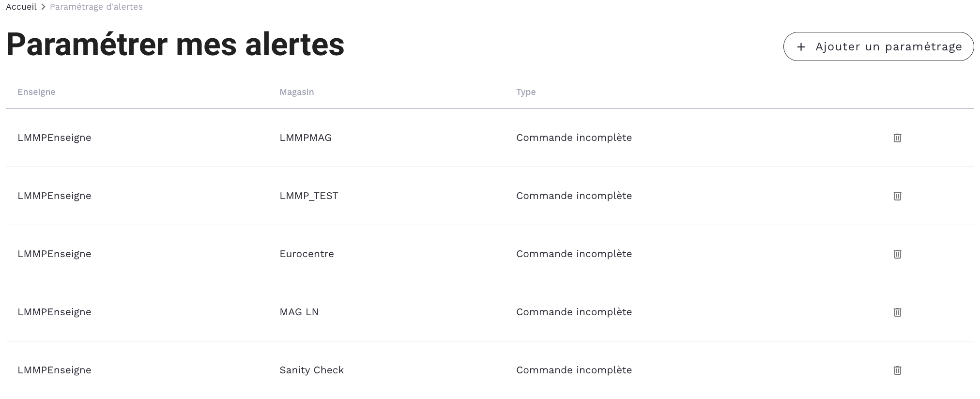
Task: Go back to the Accueil breadcrumb
Action: point(21,7)
